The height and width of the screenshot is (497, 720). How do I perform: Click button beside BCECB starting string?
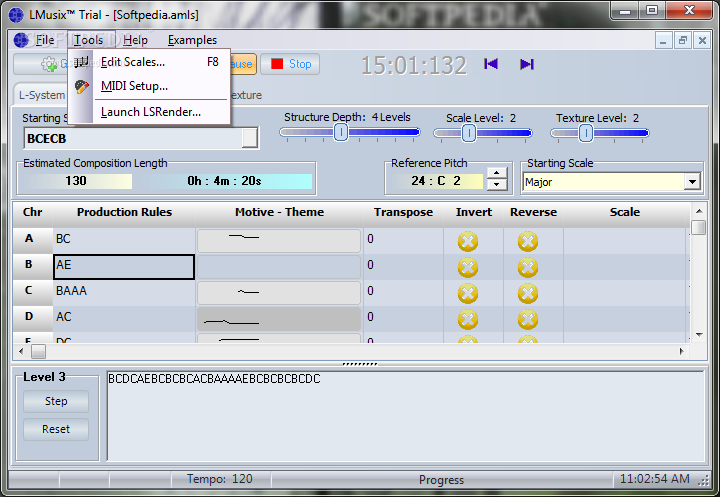[249, 138]
